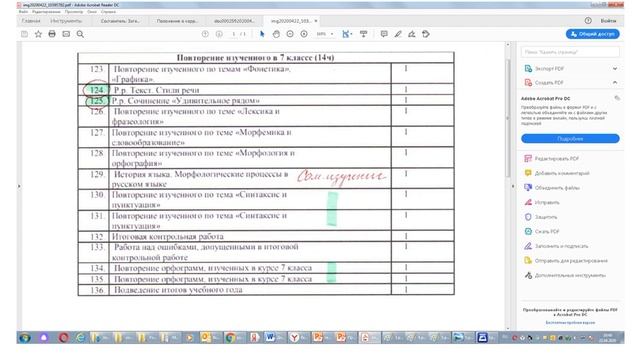Click the Sign document pen icon
This screenshot has width=640, height=360.
coord(412,34)
